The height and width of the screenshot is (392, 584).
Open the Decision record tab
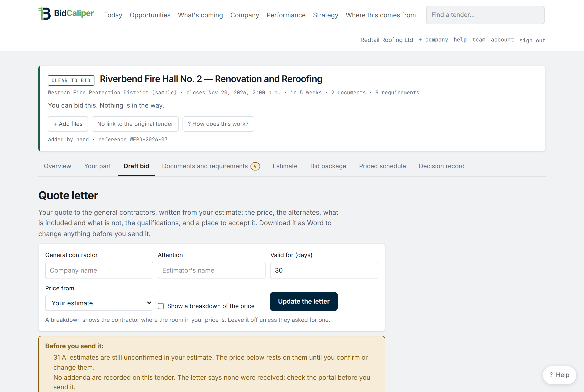(x=441, y=166)
